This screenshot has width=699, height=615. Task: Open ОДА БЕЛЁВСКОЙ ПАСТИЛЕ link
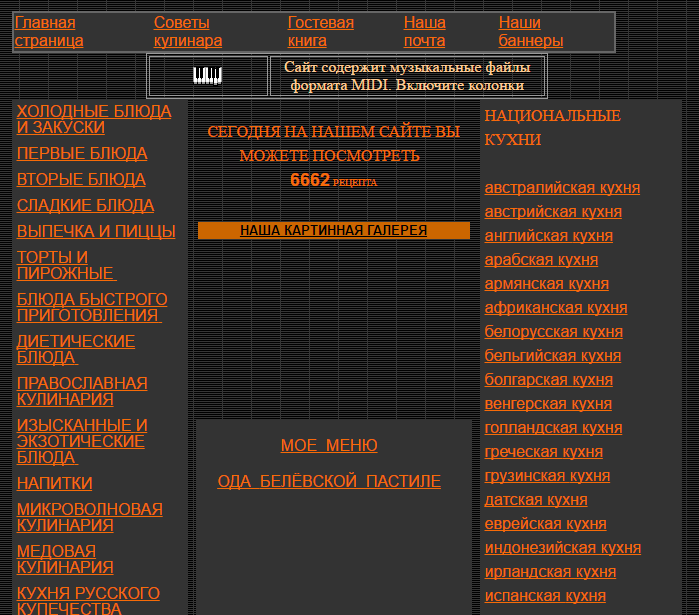tap(329, 481)
